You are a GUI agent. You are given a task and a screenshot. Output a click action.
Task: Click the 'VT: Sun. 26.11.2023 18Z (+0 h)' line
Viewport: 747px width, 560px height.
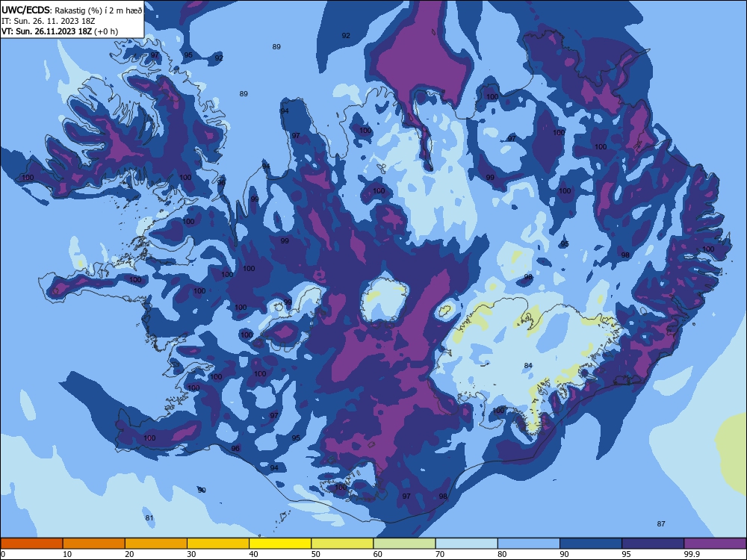(60, 31)
